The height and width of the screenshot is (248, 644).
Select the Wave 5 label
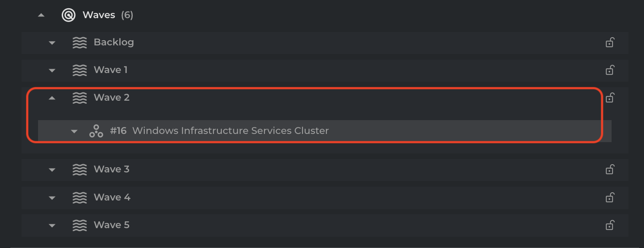(112, 225)
